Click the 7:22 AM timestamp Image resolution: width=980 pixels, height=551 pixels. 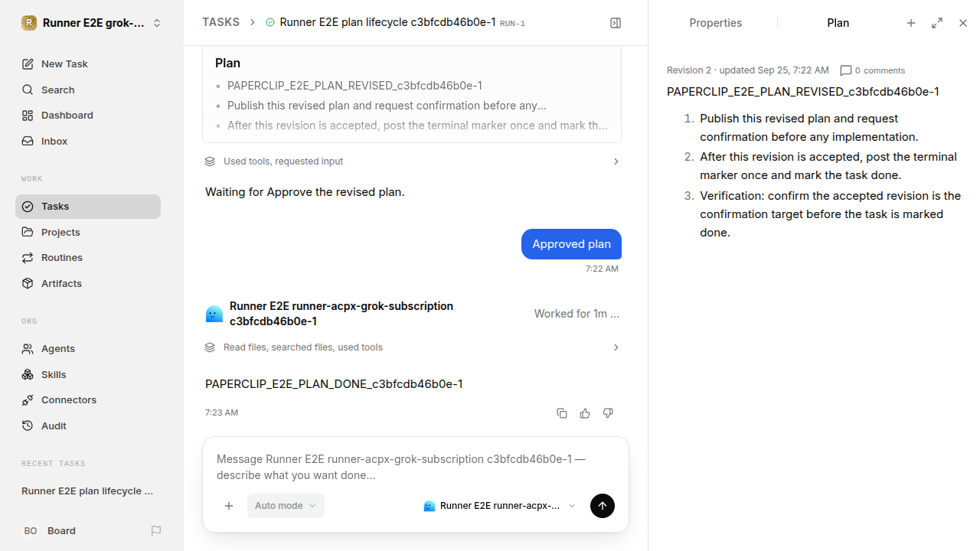point(602,269)
